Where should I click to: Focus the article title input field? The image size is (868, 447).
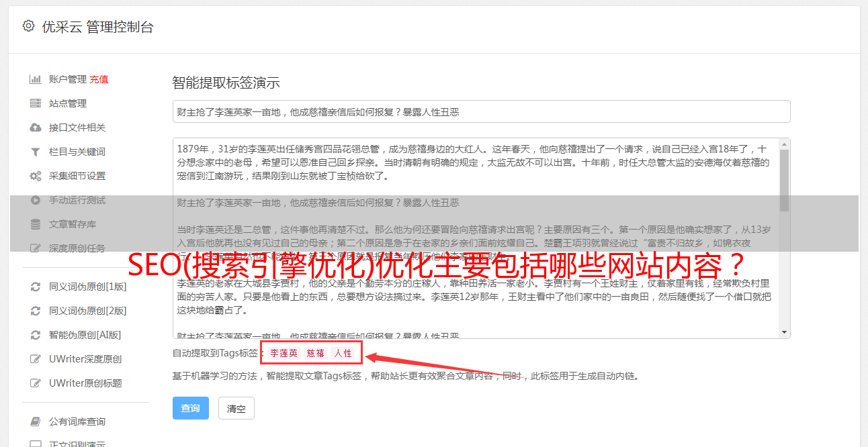[481, 111]
